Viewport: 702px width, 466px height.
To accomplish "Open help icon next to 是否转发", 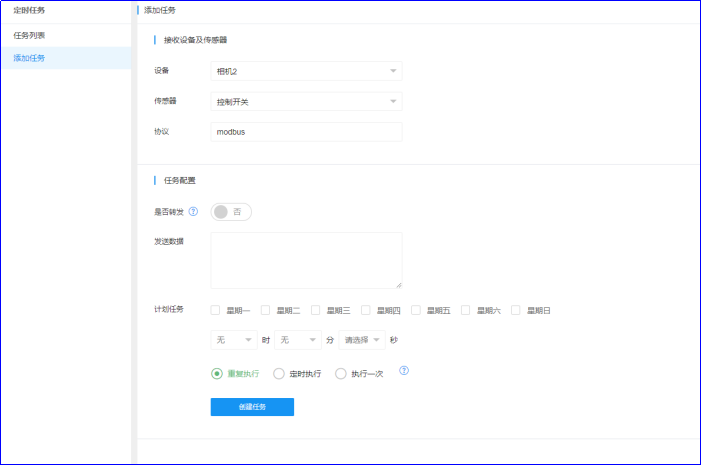I will click(x=193, y=211).
